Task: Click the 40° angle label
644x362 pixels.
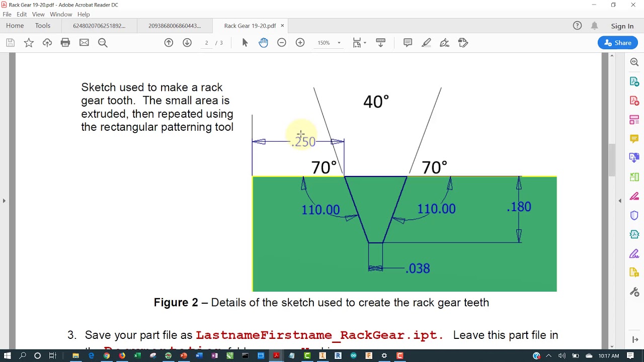Action: (376, 102)
